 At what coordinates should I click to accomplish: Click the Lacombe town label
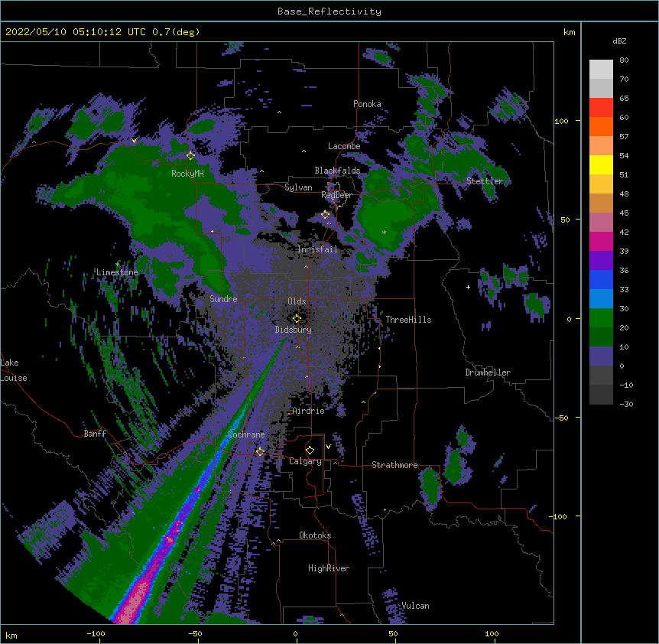pos(344,146)
